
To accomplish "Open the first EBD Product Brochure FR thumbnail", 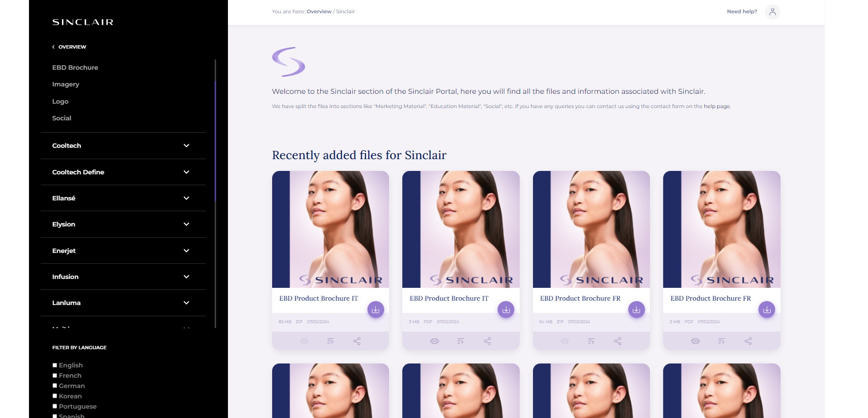I will [591, 229].
